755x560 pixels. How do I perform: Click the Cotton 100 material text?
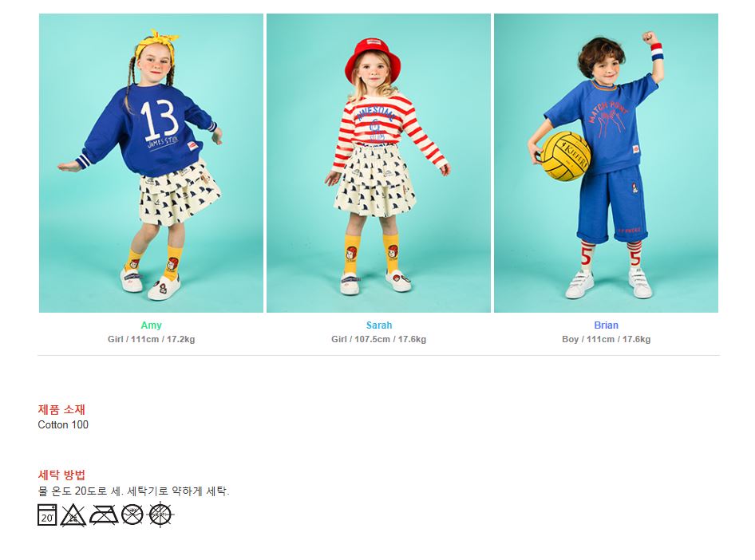pos(63,425)
